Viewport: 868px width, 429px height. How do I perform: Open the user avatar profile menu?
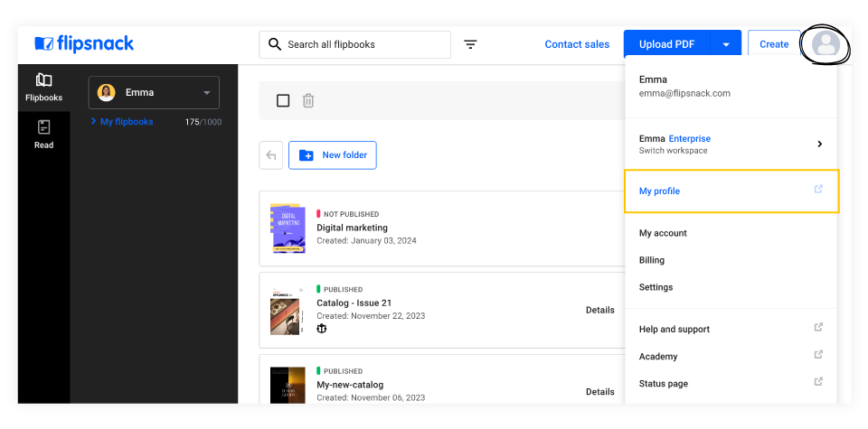point(825,44)
